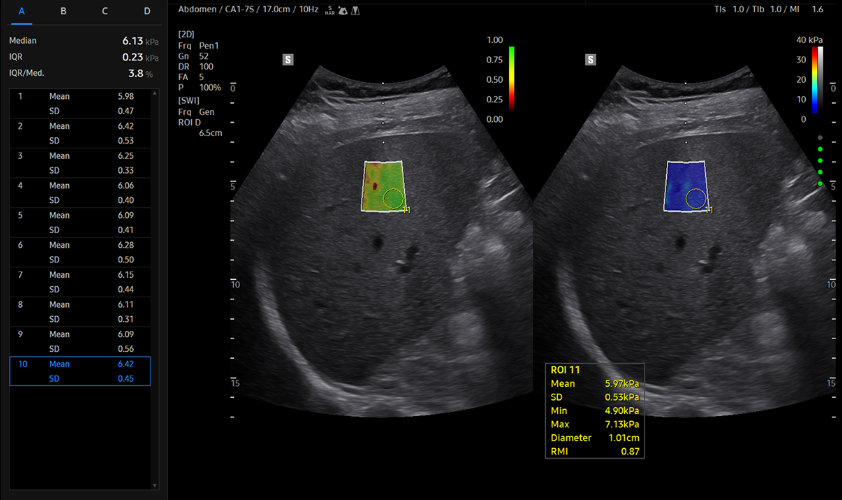Click highlighted measurement row 10
Image resolution: width=842 pixels, height=500 pixels.
pyautogui.click(x=80, y=371)
